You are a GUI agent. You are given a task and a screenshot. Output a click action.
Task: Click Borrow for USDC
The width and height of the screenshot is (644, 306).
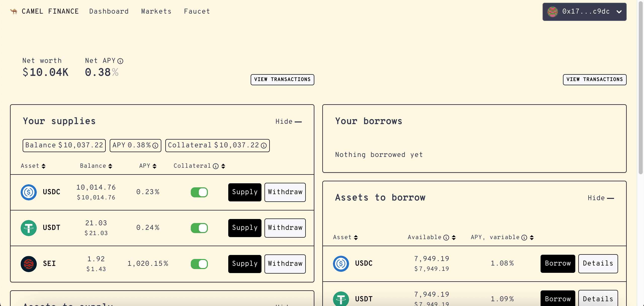click(558, 264)
